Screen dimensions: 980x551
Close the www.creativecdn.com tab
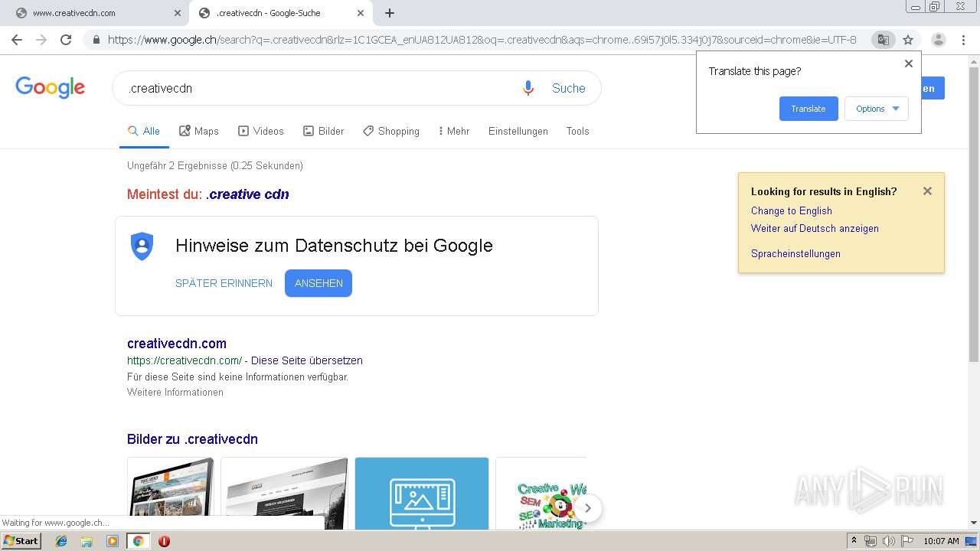(178, 13)
